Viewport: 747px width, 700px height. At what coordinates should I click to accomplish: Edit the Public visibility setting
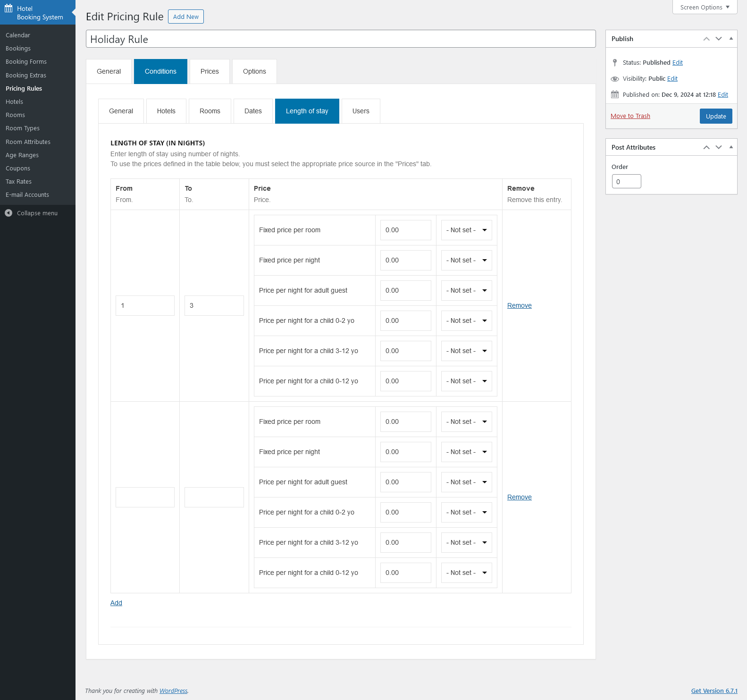coord(672,79)
